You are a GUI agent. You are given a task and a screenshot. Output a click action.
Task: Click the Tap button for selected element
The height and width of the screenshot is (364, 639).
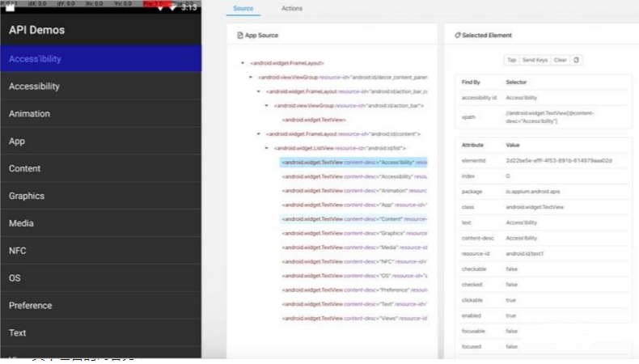pyautogui.click(x=511, y=60)
